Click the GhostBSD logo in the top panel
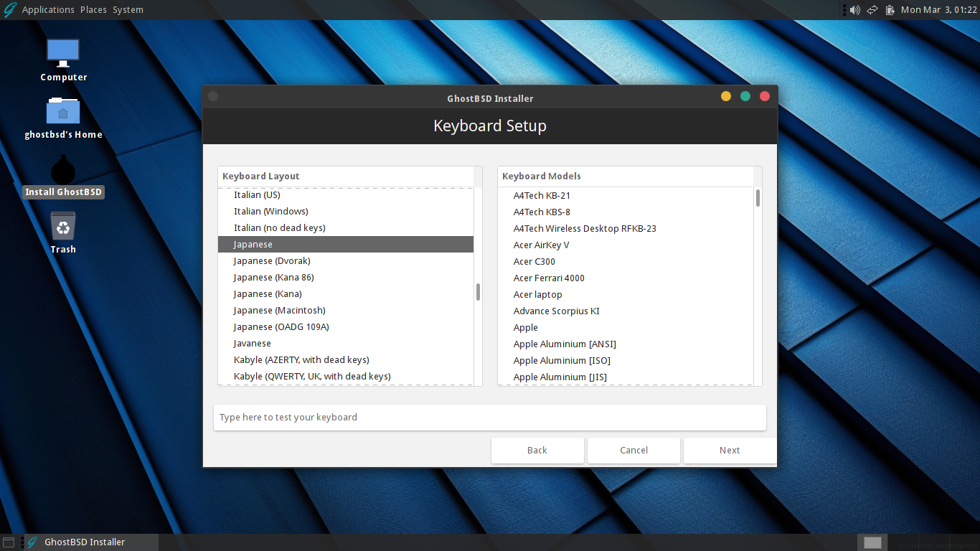The height and width of the screenshot is (551, 980). [x=9, y=9]
